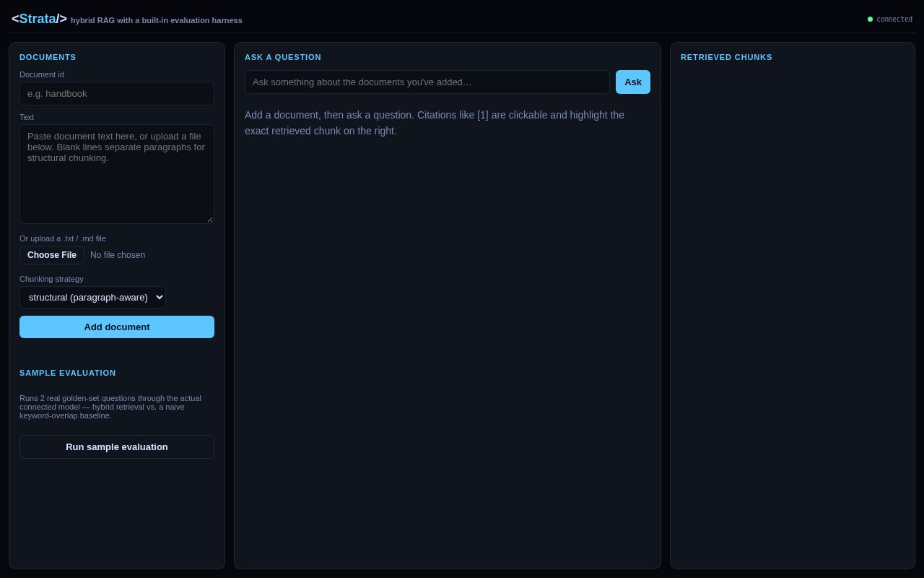This screenshot has height=578, width=924.
Task: Open the Chunking strategy dropdown
Action: (x=92, y=297)
